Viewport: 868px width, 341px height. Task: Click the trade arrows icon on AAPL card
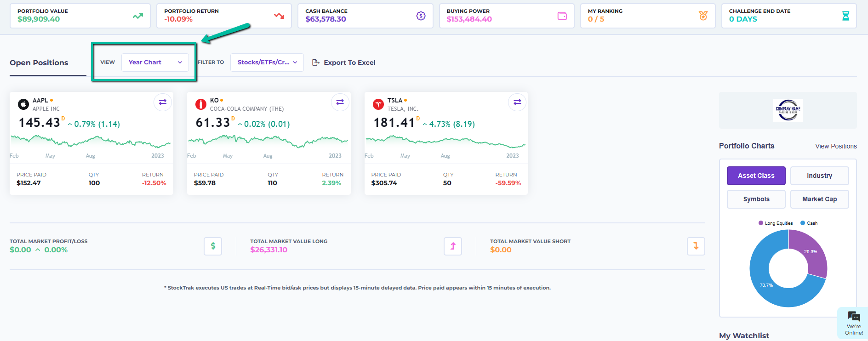(162, 102)
